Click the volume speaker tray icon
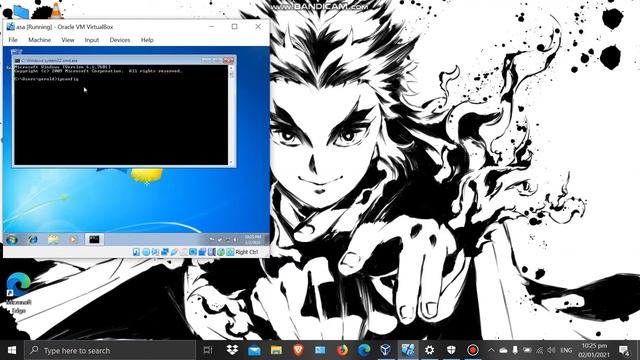The height and width of the screenshot is (360, 640). tap(551, 350)
